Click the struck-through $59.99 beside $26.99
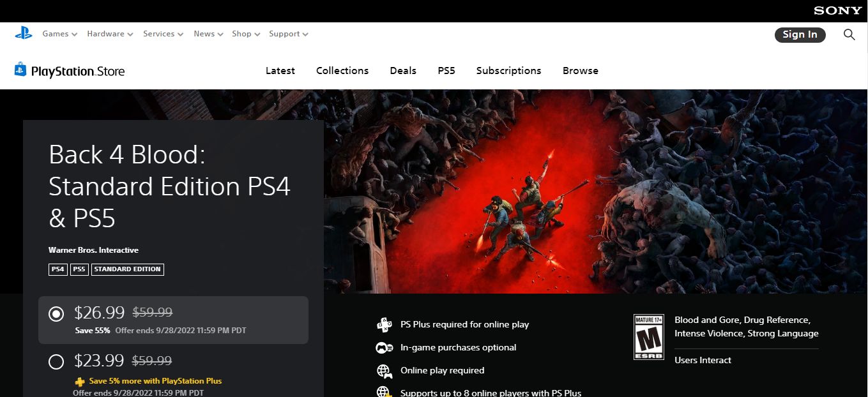 point(153,312)
